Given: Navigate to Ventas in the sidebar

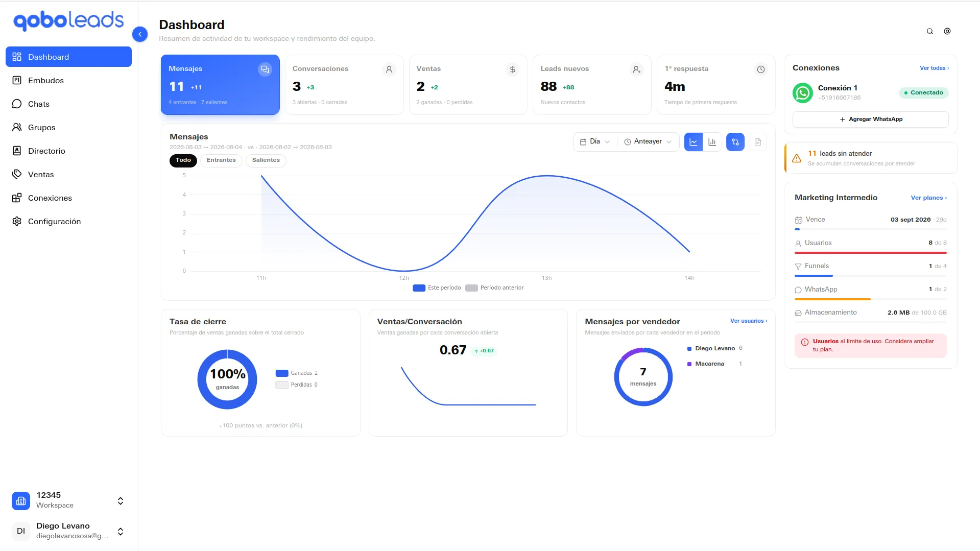Looking at the screenshot, I should tap(68, 174).
